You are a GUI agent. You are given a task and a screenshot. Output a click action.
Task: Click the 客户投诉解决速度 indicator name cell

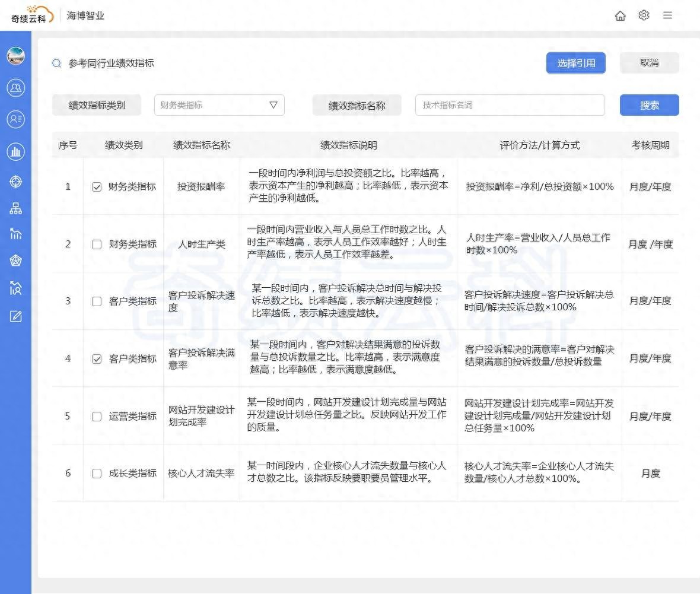(201, 301)
